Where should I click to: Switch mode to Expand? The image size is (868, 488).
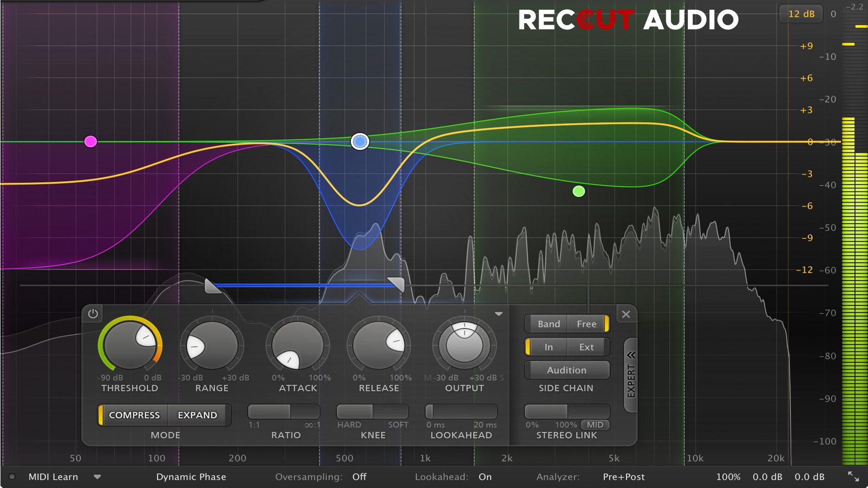[x=197, y=415]
